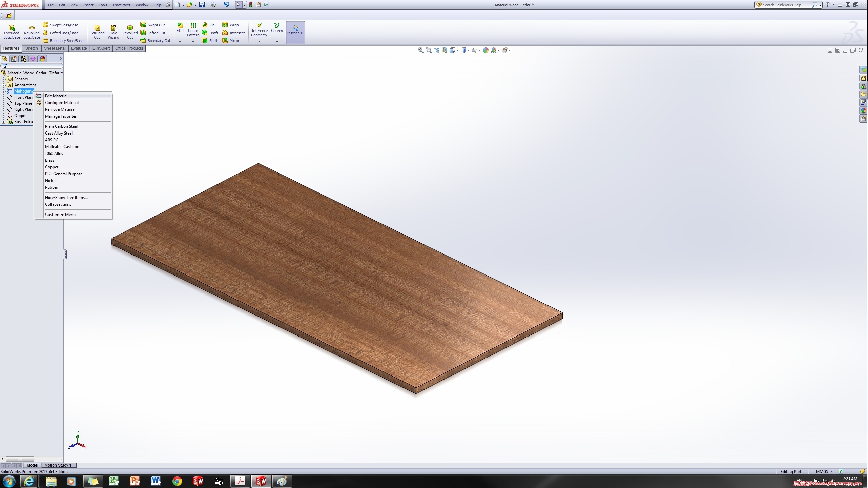Switch to PropertyManager panel tab
This screenshot has height=488, width=868.
(14, 59)
